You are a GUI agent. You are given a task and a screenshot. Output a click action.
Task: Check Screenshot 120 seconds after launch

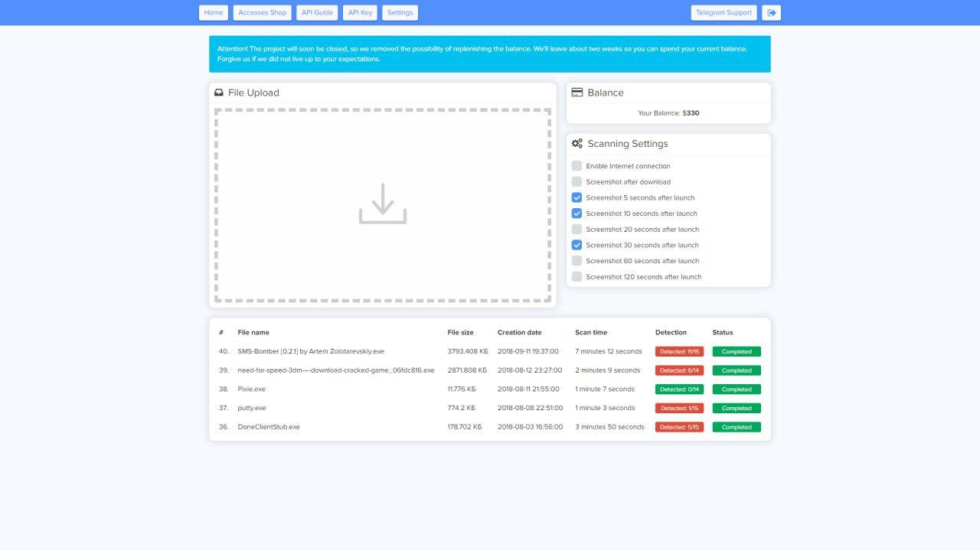(x=577, y=277)
